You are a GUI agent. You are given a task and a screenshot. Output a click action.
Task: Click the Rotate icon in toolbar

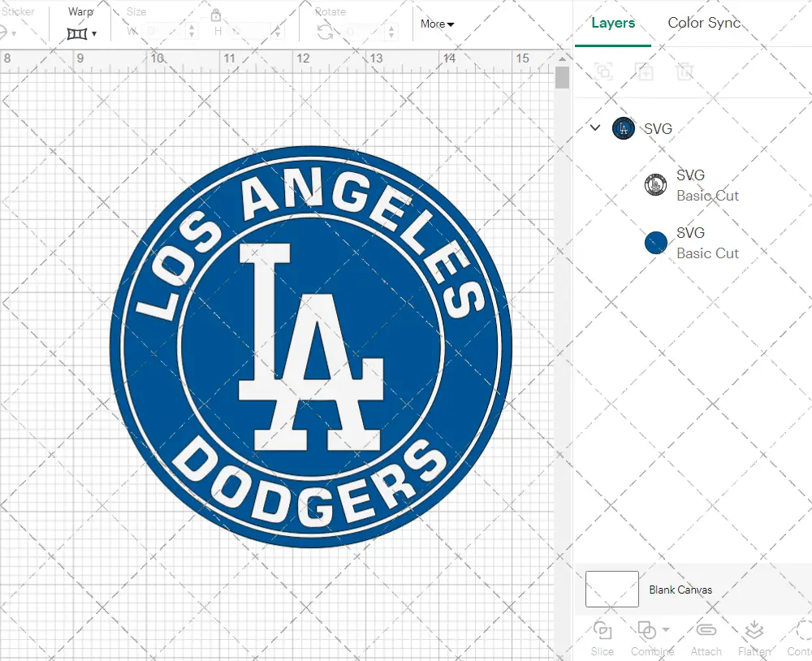point(325,32)
